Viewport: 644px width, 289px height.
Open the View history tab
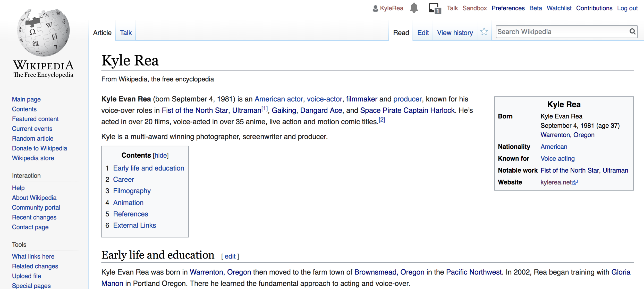click(455, 33)
